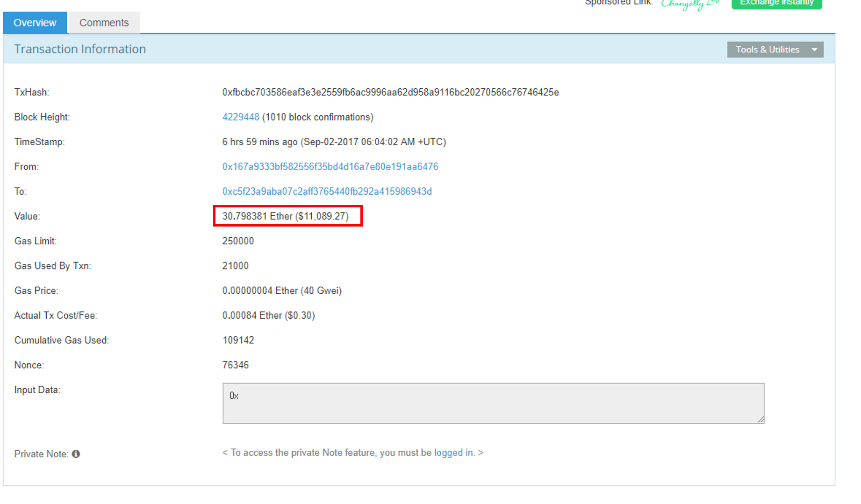Open block 4229448 link
This screenshot has height=504, width=861.
pos(241,117)
